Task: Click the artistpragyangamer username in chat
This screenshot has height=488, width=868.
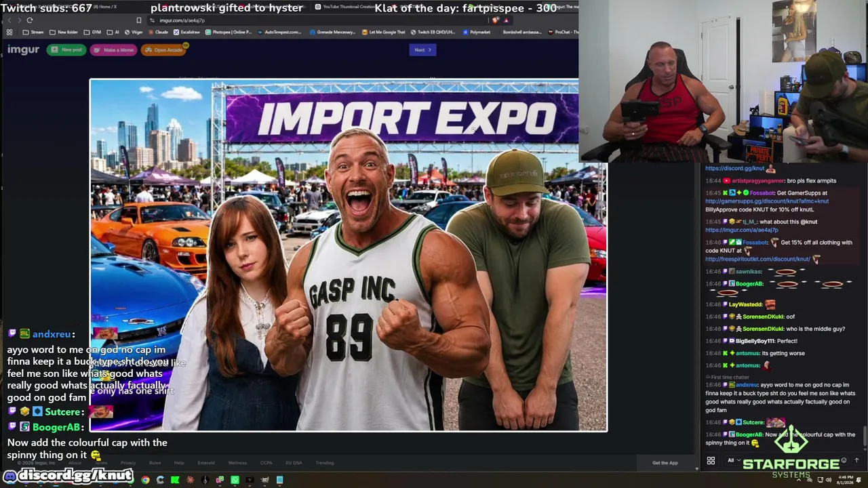Action: pyautogui.click(x=757, y=181)
